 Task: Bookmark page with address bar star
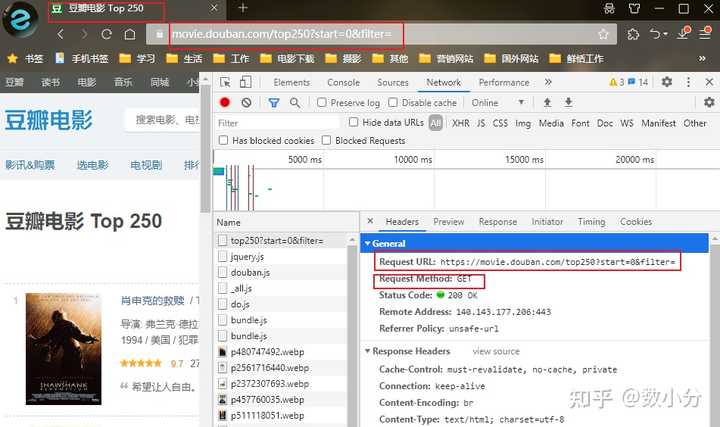point(603,34)
